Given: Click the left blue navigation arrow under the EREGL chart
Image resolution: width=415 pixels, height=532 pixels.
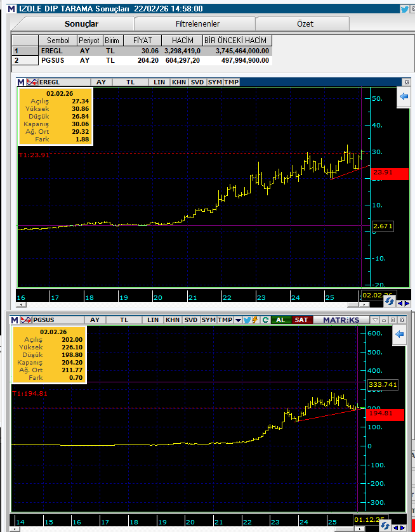Looking at the screenshot, I should (400, 303).
